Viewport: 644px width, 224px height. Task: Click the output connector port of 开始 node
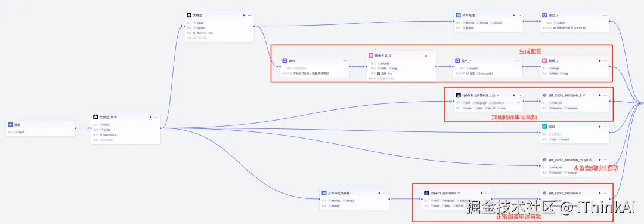coord(76,128)
